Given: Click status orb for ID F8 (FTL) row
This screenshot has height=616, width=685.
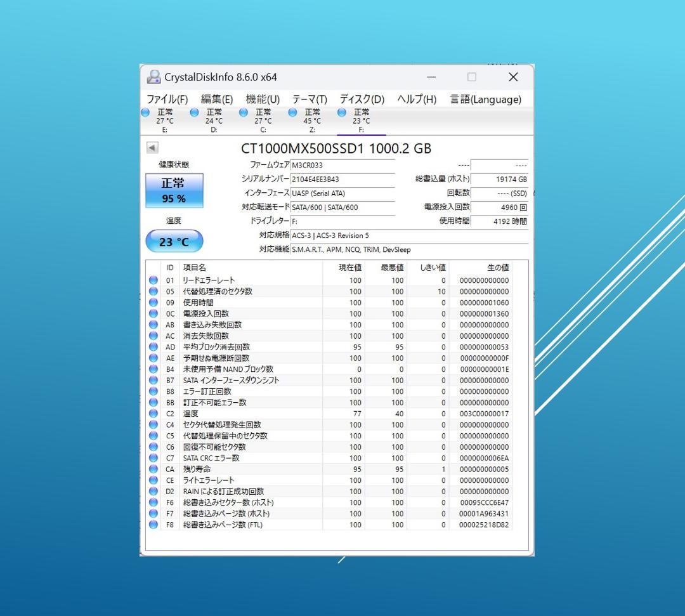Looking at the screenshot, I should click(x=153, y=525).
